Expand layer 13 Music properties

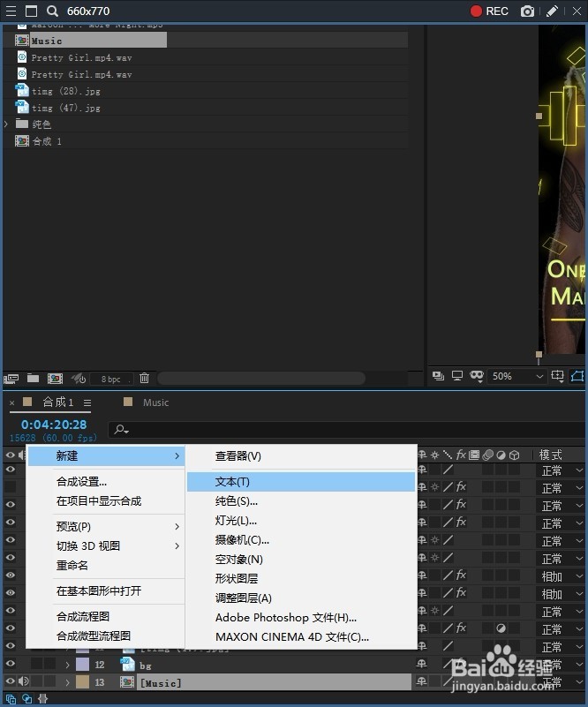pyautogui.click(x=67, y=682)
